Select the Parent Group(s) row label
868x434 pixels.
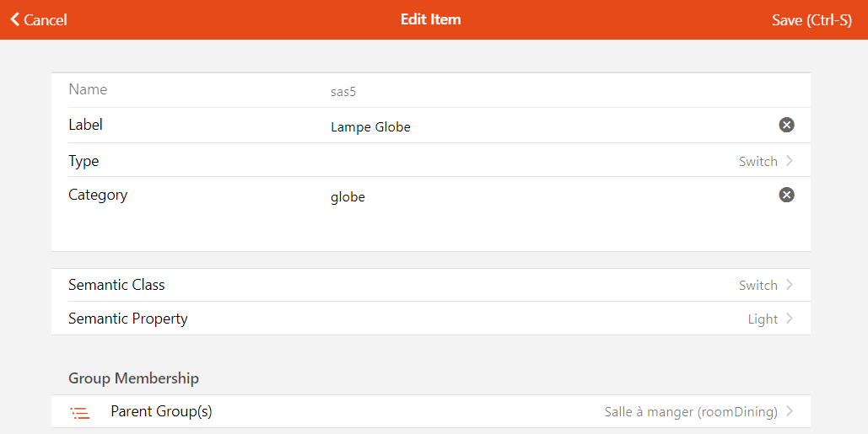[161, 411]
